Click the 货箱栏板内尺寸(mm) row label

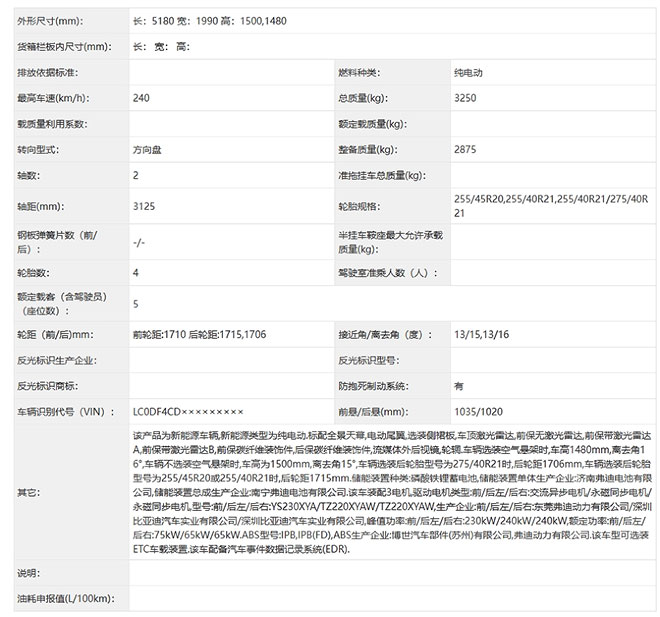pos(62,47)
